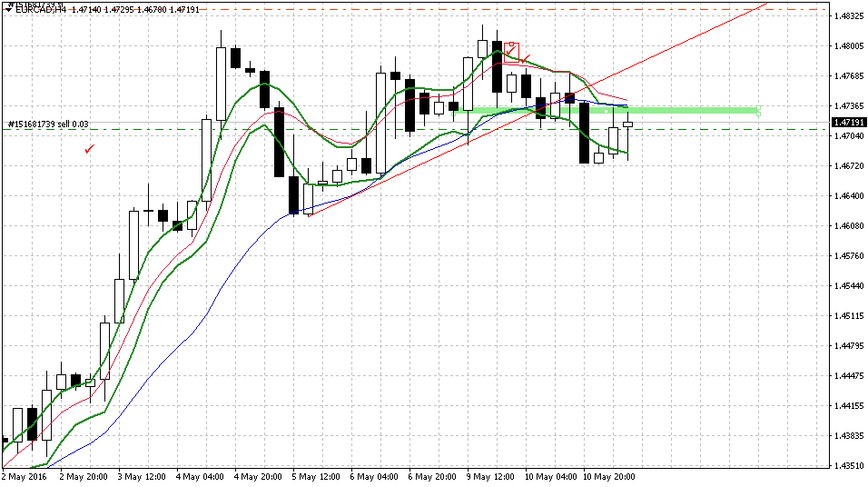Click the OHLC values '1.47140 1.47295 1.46780 1.47191'

[x=135, y=10]
